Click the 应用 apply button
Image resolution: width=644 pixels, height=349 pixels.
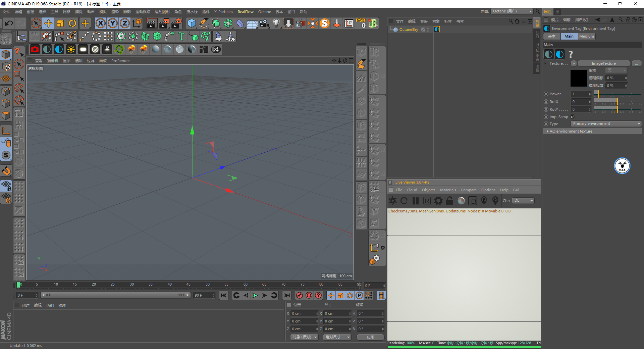coord(370,337)
